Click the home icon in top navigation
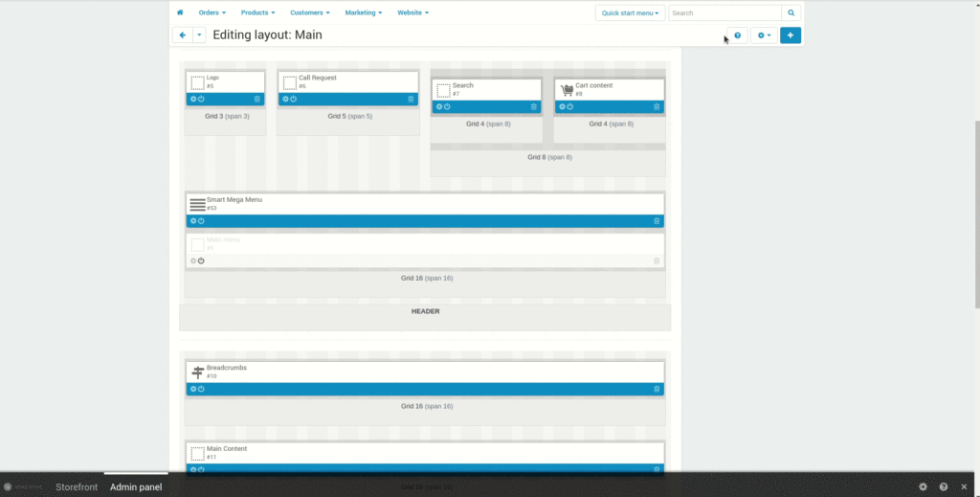980x497 pixels. point(180,13)
